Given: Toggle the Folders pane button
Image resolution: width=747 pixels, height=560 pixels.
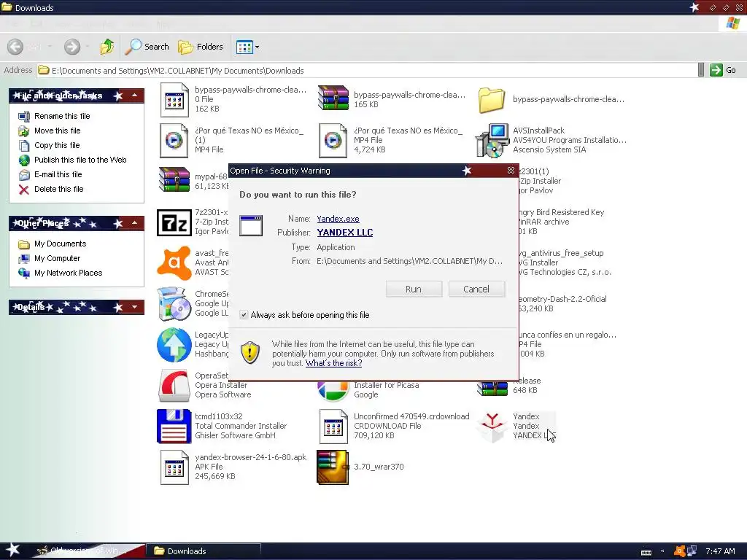Looking at the screenshot, I should [201, 47].
